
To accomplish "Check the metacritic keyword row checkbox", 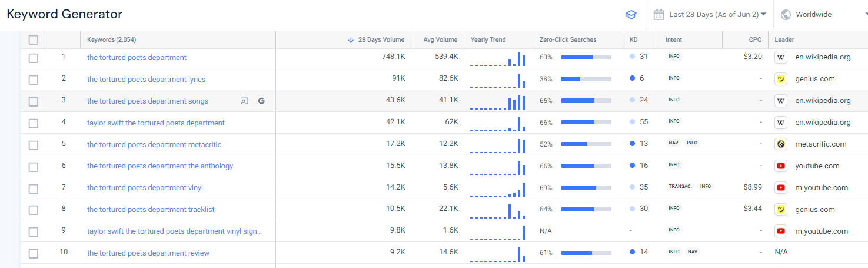I will (34, 145).
